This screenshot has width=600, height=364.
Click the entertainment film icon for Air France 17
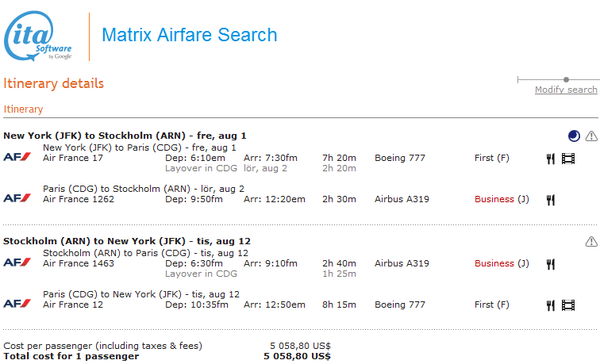pyautogui.click(x=568, y=159)
